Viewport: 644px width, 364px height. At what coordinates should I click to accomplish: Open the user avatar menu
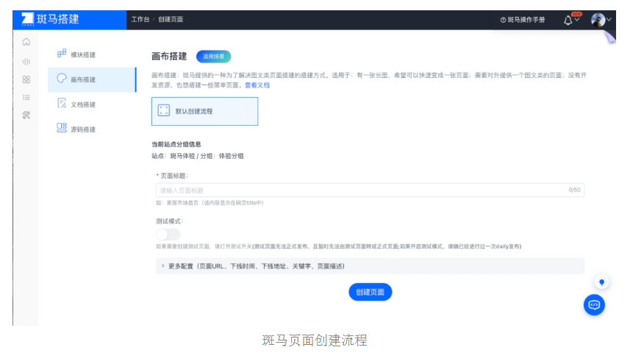pos(598,20)
